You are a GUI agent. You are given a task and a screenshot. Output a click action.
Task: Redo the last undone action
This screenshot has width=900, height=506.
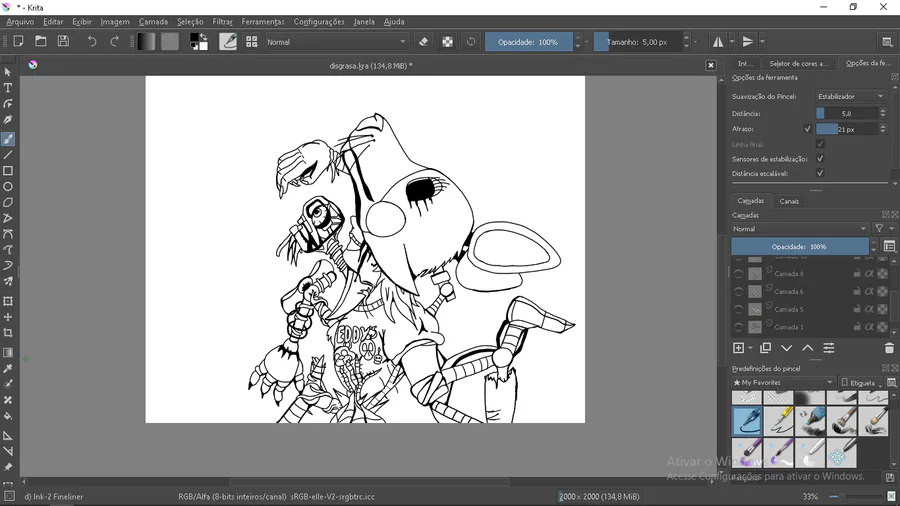coord(114,41)
